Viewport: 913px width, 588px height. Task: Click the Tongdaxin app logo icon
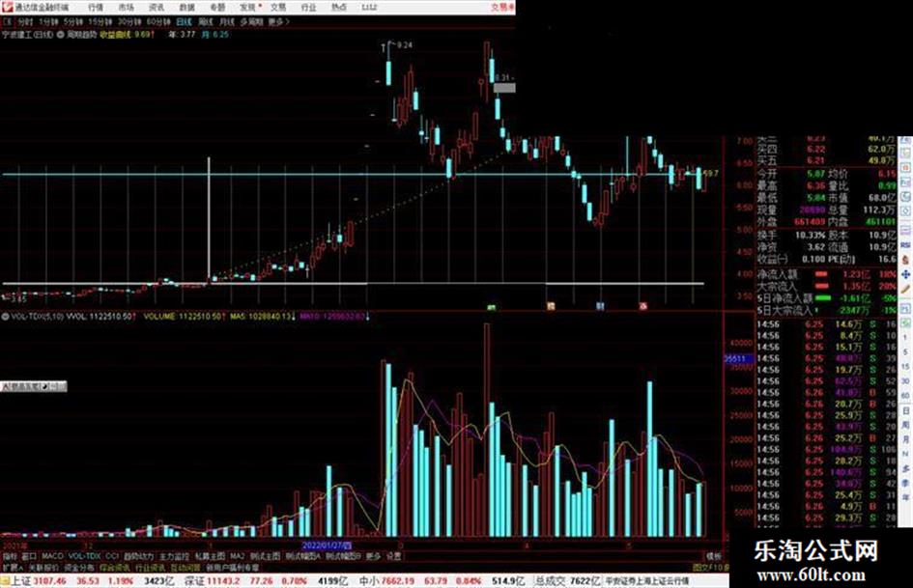(7, 7)
